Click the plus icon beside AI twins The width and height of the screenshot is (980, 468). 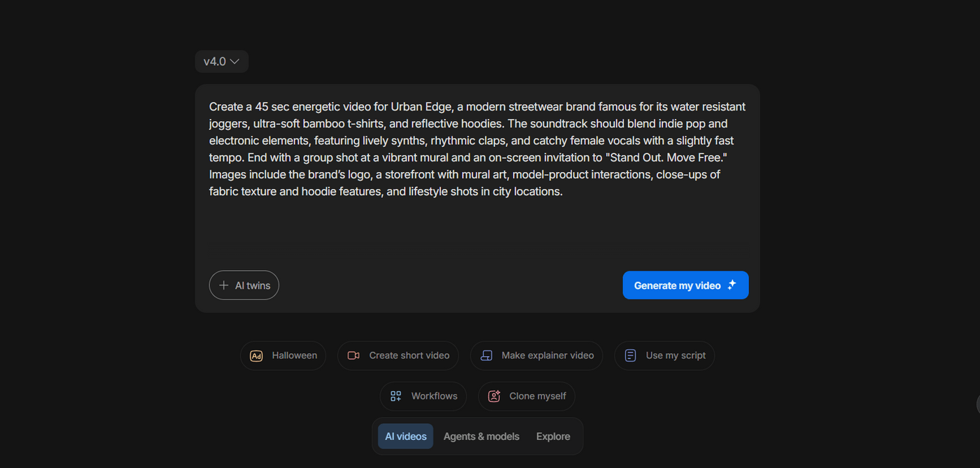click(224, 285)
